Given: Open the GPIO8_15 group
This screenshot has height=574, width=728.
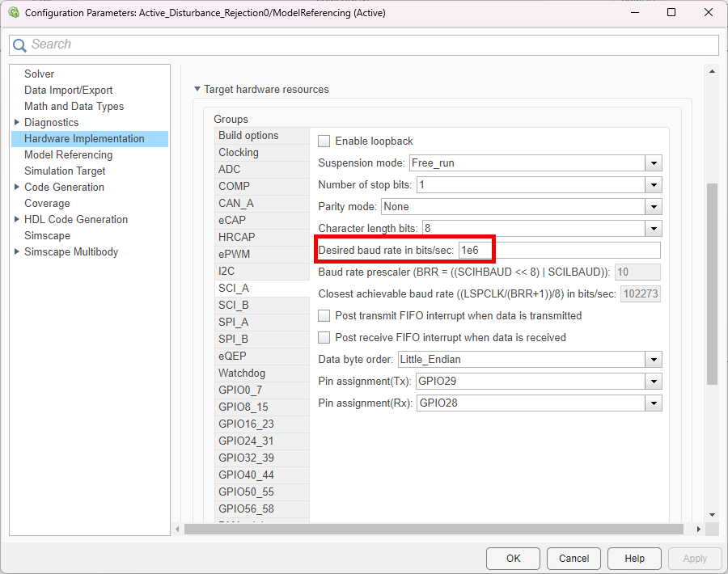Looking at the screenshot, I should pyautogui.click(x=262, y=407).
